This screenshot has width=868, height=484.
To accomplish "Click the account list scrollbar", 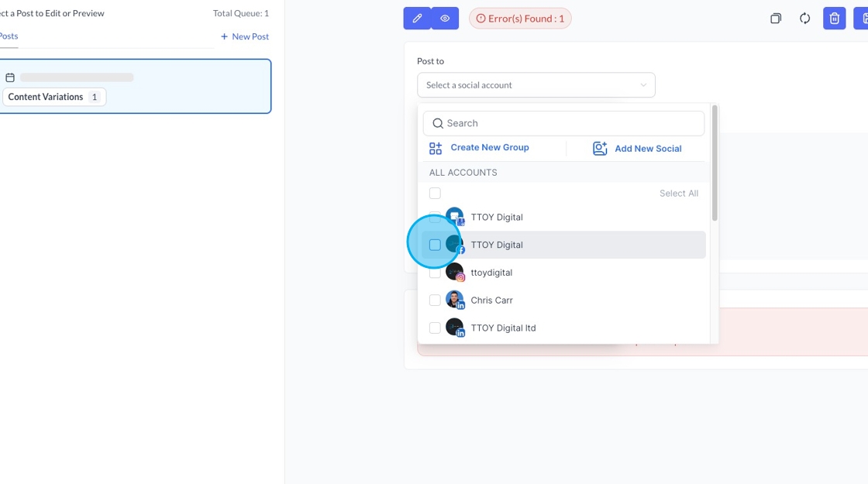I will (x=715, y=163).
